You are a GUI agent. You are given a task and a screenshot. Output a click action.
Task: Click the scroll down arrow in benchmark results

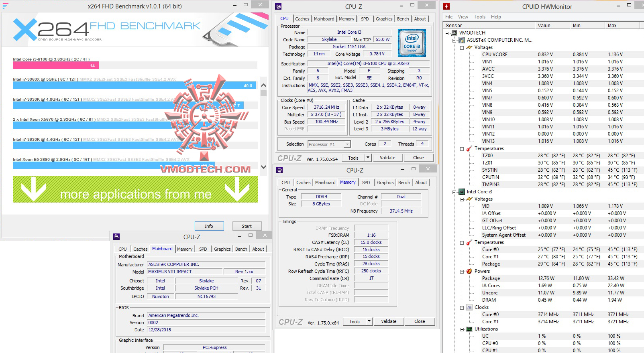(263, 167)
